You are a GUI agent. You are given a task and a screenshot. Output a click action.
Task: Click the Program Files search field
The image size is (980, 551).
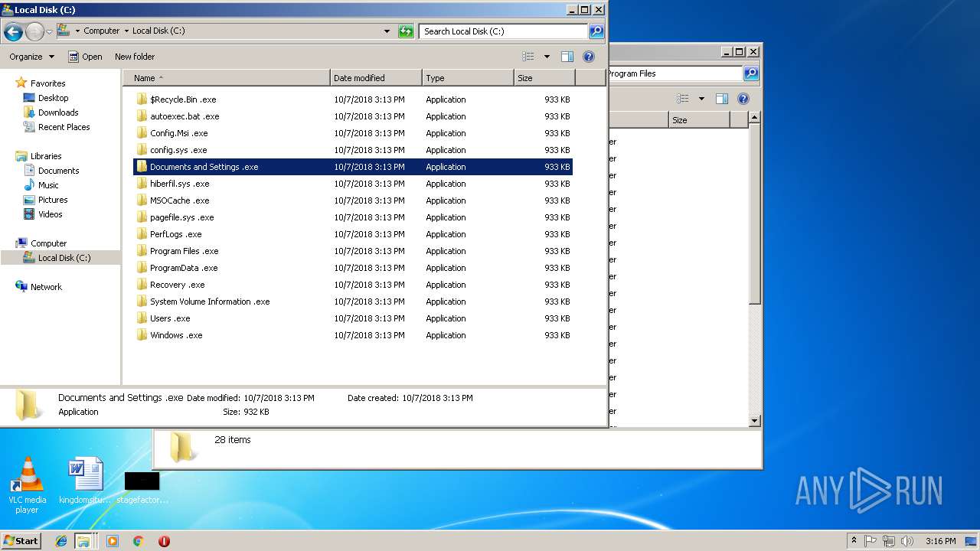coord(675,73)
